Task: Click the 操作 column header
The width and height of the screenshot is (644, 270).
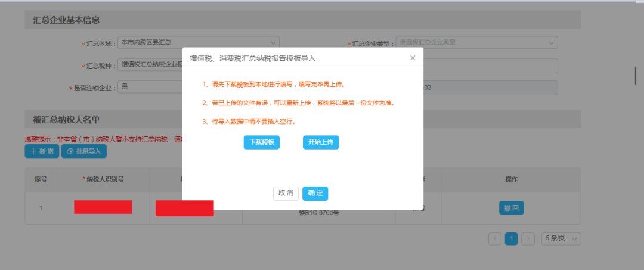Action: coord(511,179)
